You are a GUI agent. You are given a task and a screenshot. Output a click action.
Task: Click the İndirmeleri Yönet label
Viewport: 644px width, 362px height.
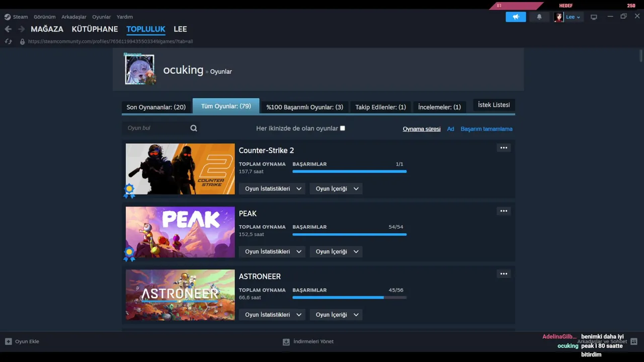click(313, 342)
